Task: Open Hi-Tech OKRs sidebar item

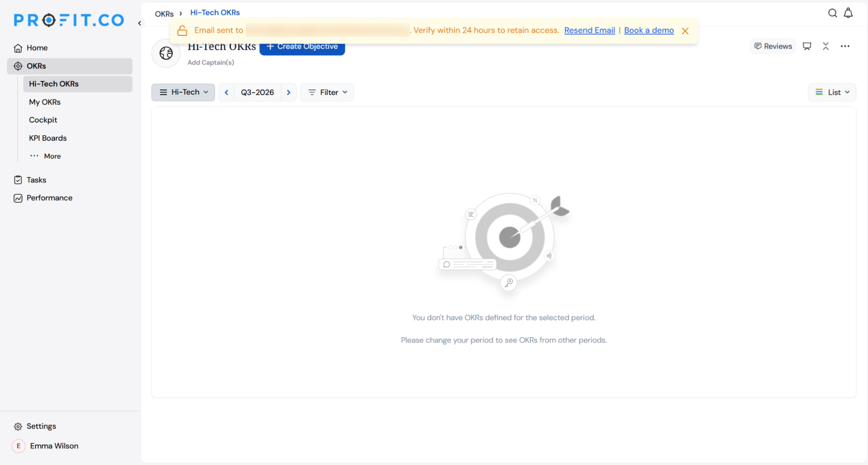Action: tap(78, 84)
